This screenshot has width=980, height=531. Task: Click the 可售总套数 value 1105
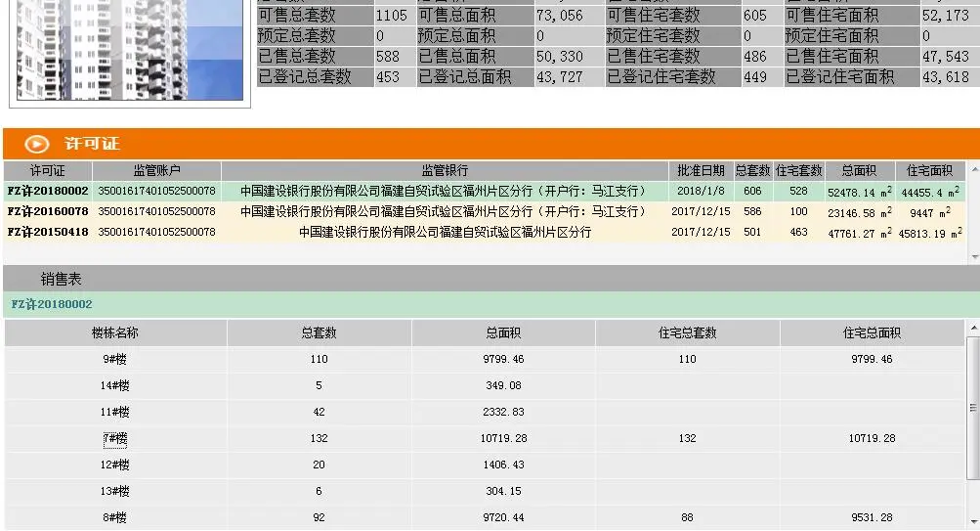[391, 15]
